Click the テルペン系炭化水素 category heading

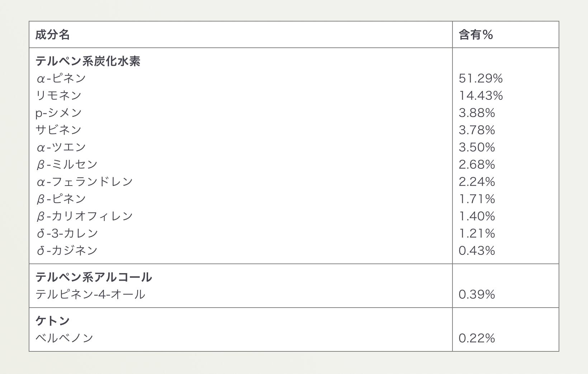tap(88, 61)
